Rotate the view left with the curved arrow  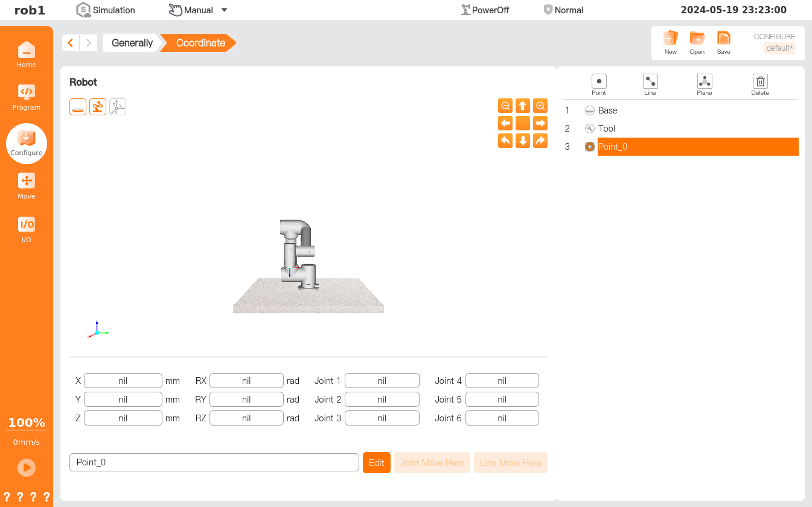coord(505,141)
